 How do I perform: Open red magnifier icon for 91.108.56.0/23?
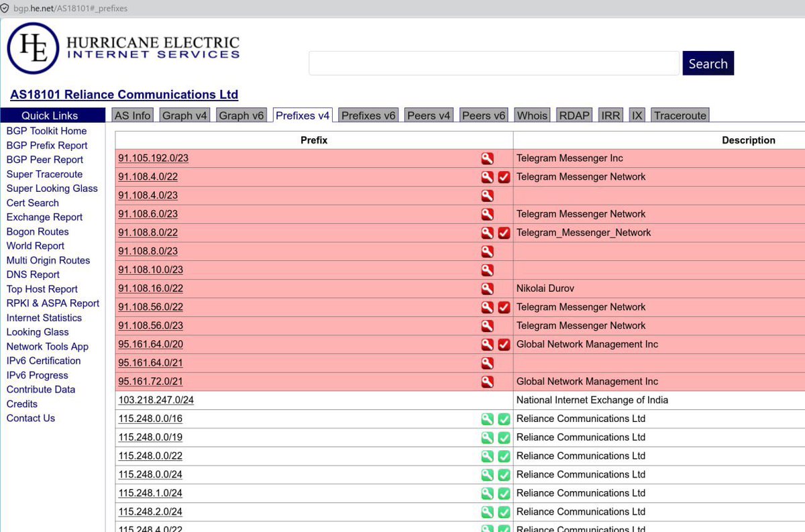pyautogui.click(x=487, y=325)
